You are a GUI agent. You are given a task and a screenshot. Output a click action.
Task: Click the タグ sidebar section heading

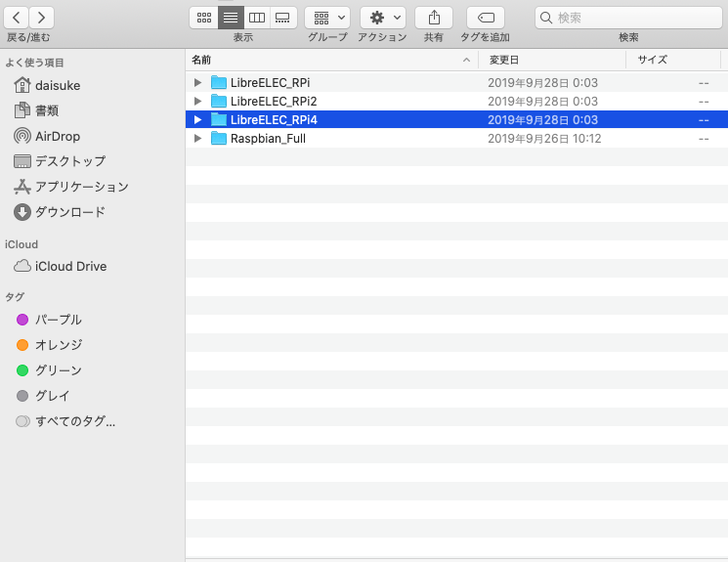click(15, 297)
